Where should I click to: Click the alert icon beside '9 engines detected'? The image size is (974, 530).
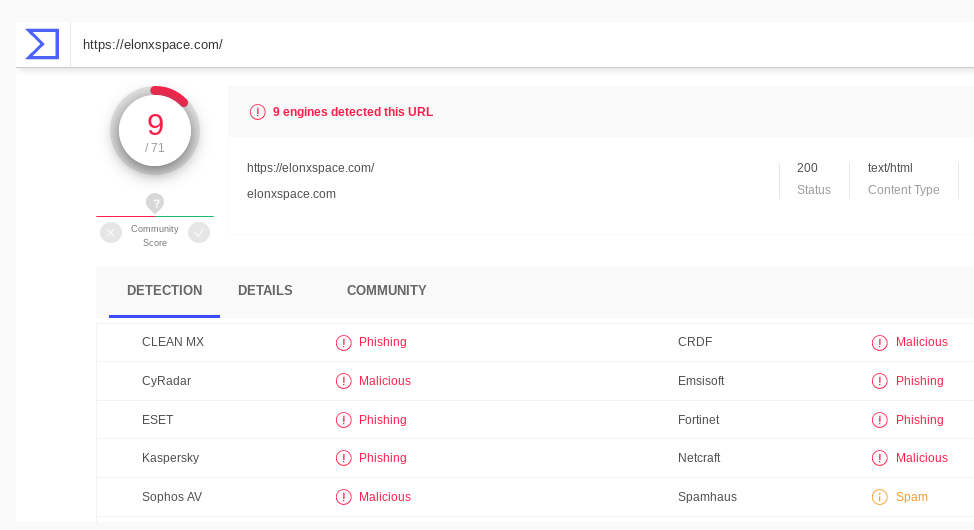click(257, 112)
